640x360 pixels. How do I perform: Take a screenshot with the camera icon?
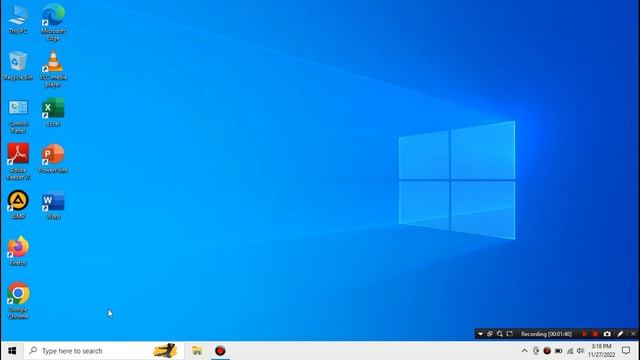pyautogui.click(x=607, y=334)
